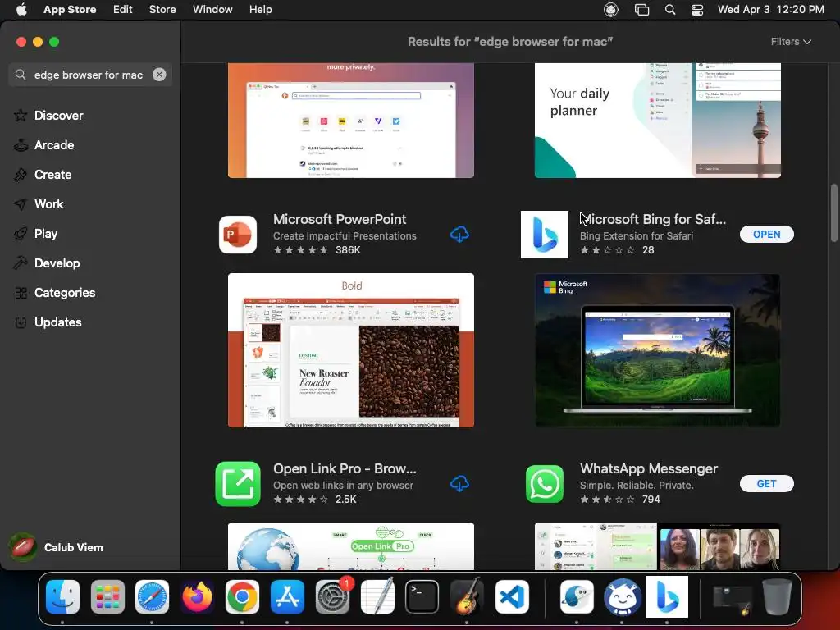This screenshot has height=630, width=840.
Task: Launch Google Chrome from the Dock
Action: click(242, 597)
